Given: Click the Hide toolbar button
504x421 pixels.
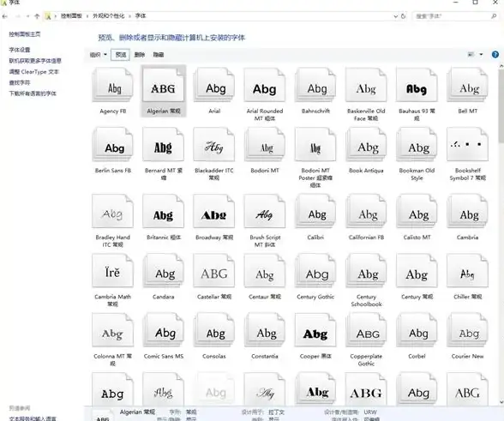Looking at the screenshot, I should coord(158,55).
